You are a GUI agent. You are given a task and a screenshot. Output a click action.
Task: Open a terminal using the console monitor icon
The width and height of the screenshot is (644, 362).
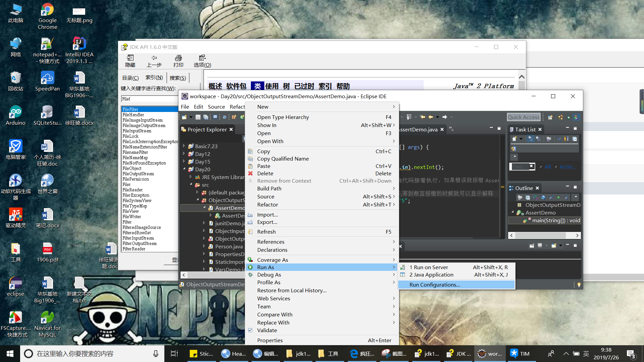click(215, 117)
